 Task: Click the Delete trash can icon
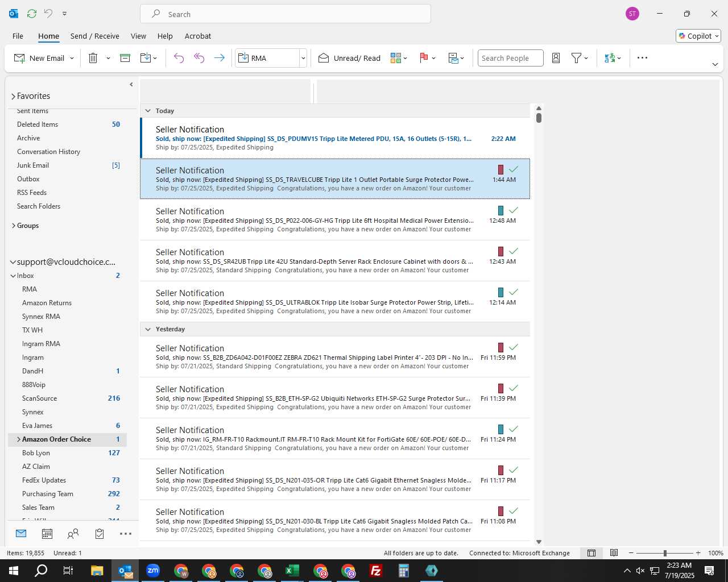point(93,58)
